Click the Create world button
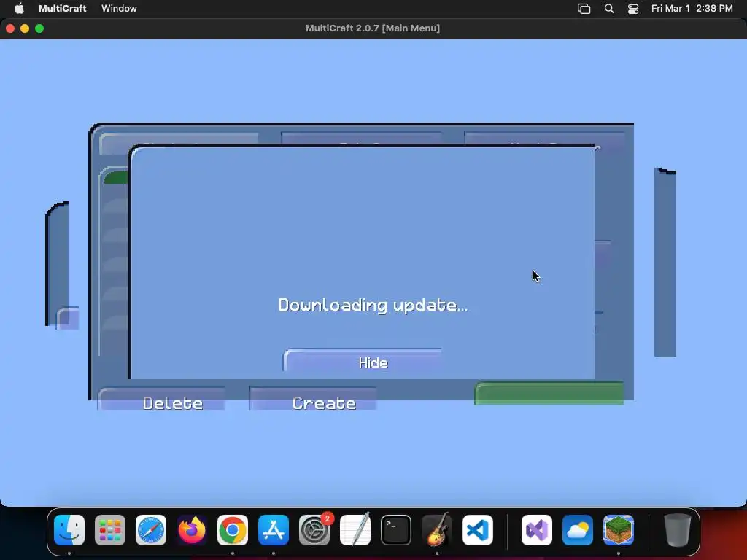The height and width of the screenshot is (560, 747). click(312, 399)
